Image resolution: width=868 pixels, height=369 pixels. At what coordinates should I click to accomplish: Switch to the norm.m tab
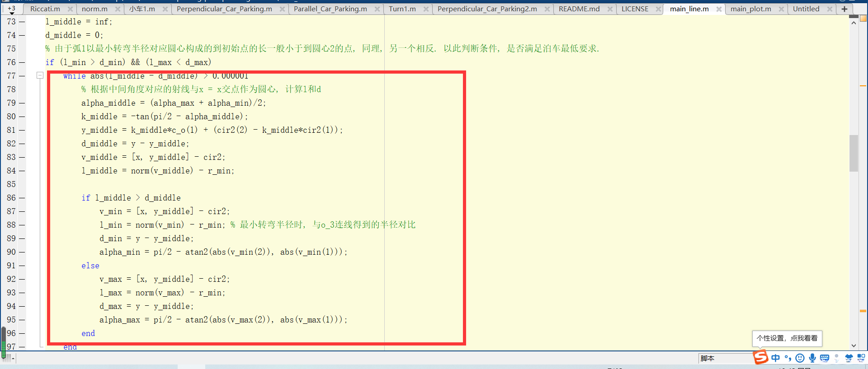tap(94, 9)
